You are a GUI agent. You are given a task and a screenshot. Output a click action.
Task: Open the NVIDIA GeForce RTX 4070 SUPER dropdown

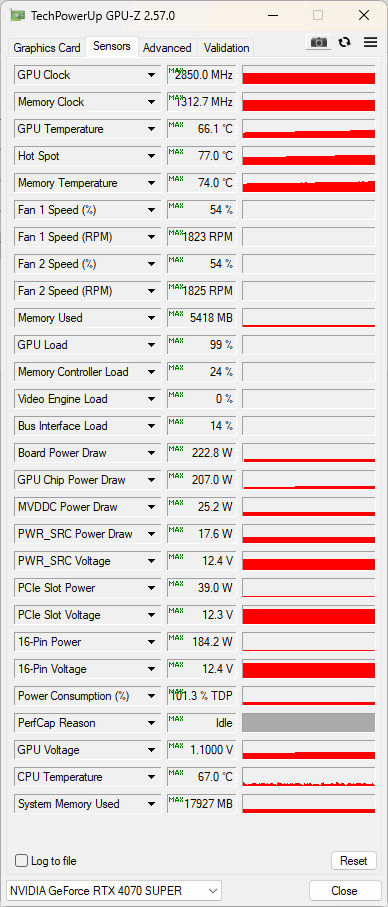[x=114, y=891]
